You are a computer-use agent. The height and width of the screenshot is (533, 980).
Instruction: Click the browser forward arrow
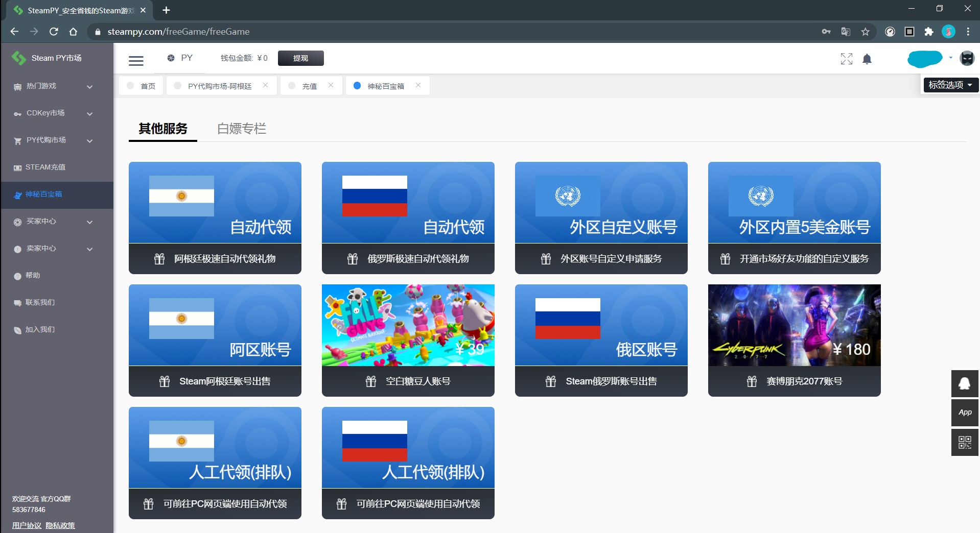34,32
